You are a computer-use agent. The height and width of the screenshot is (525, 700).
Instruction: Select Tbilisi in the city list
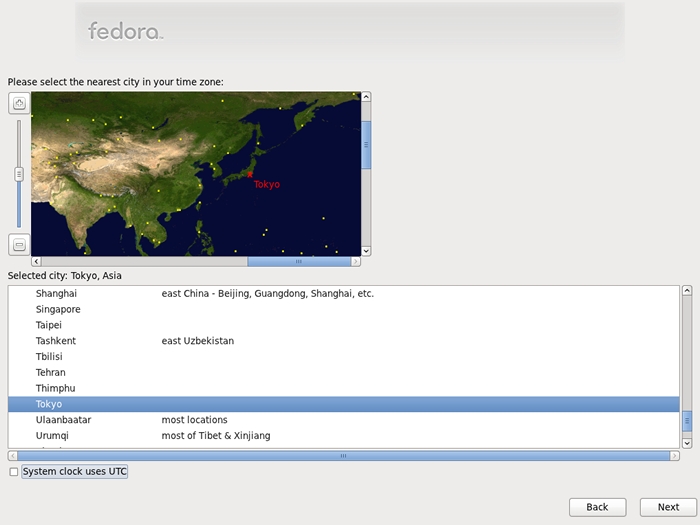tap(344, 357)
